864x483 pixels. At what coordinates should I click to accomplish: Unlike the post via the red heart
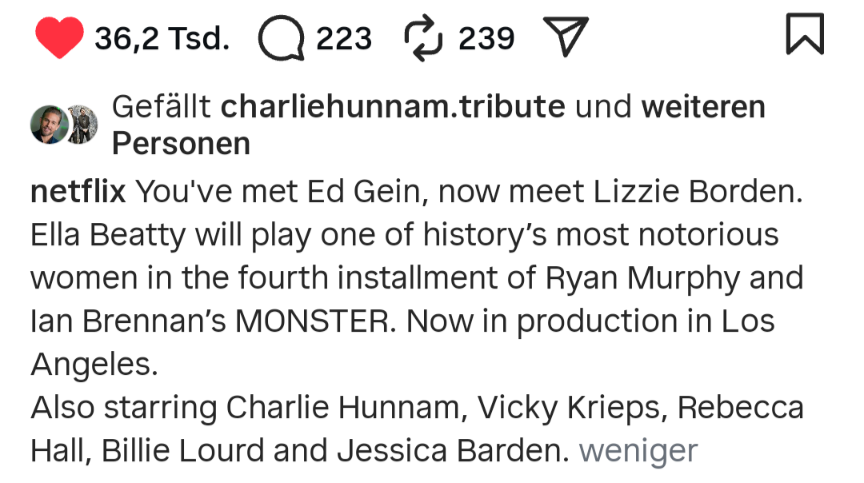59,38
